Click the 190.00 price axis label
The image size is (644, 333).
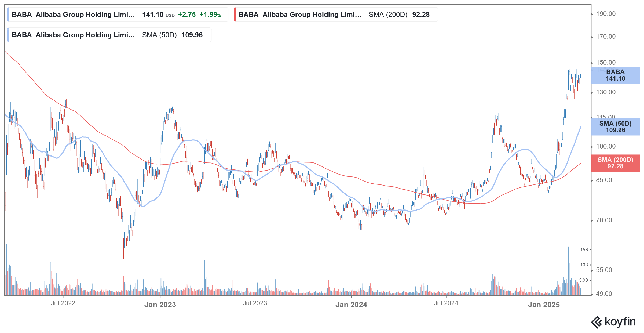coord(606,14)
